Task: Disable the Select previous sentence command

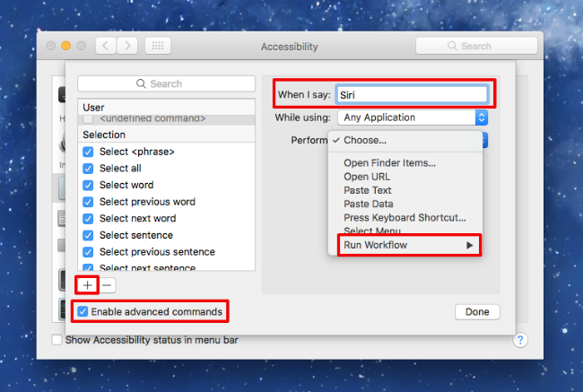Action: click(88, 252)
